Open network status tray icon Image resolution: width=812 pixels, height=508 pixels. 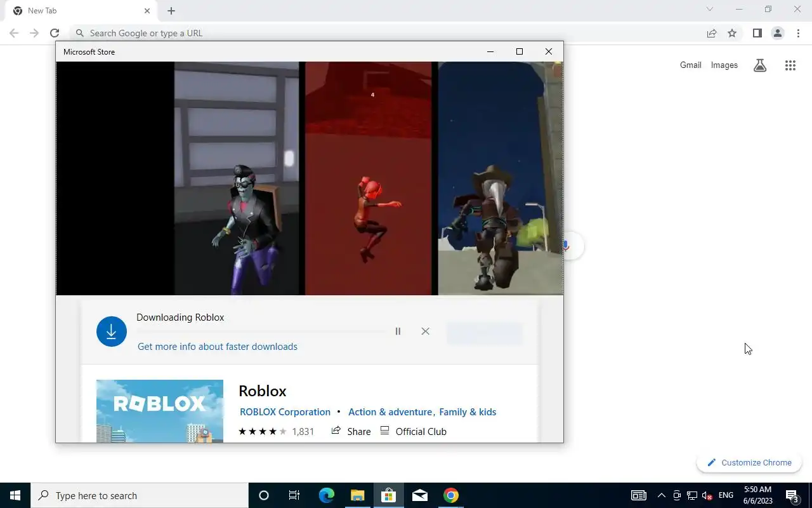pyautogui.click(x=692, y=495)
